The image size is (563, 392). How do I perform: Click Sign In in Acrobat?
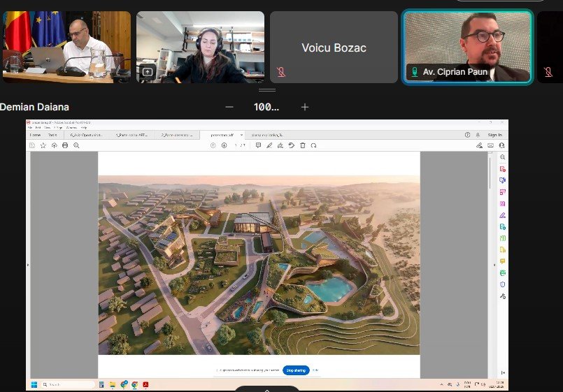494,135
